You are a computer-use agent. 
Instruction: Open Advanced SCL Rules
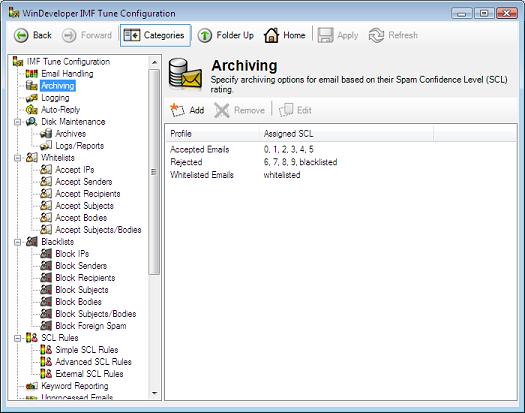coord(93,362)
